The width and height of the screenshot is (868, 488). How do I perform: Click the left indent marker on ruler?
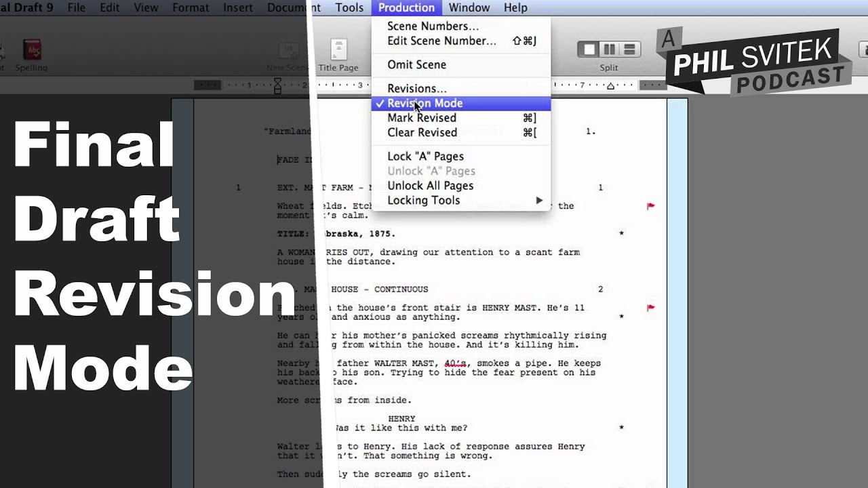[x=277, y=85]
